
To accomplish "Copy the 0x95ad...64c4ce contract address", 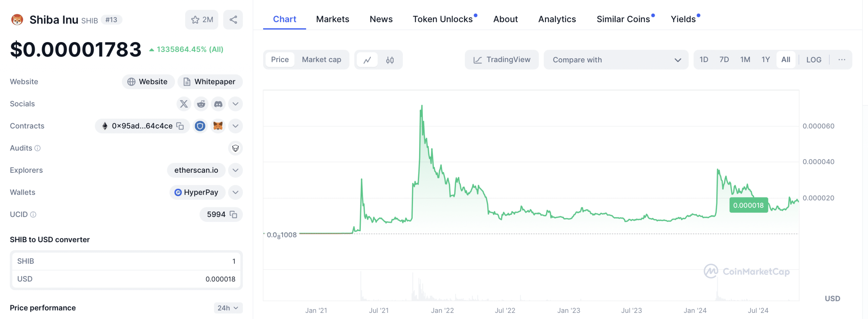I will (x=180, y=126).
